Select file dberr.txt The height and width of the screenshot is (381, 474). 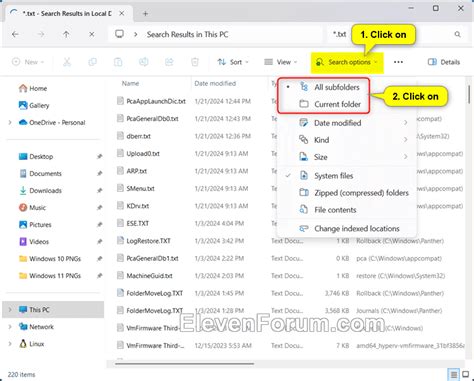point(134,136)
